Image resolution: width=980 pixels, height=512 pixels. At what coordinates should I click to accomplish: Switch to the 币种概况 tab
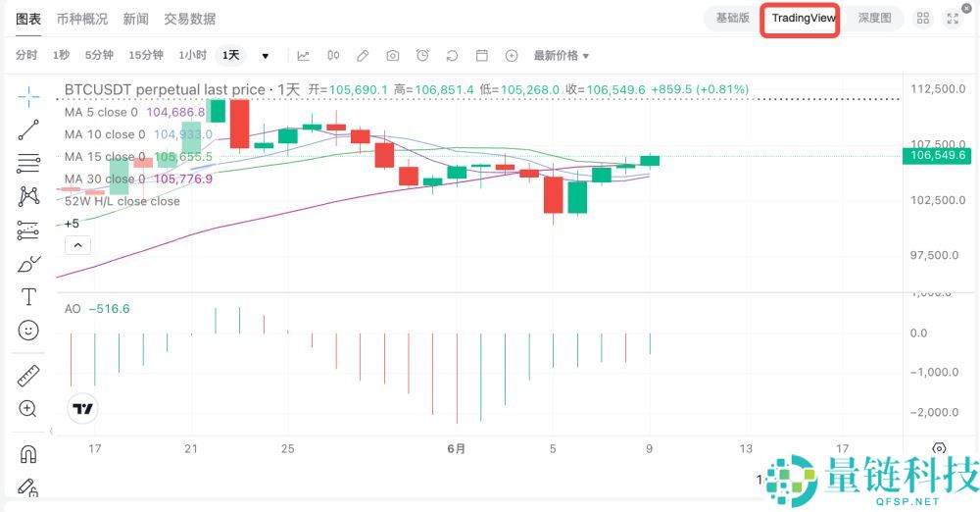click(x=82, y=19)
